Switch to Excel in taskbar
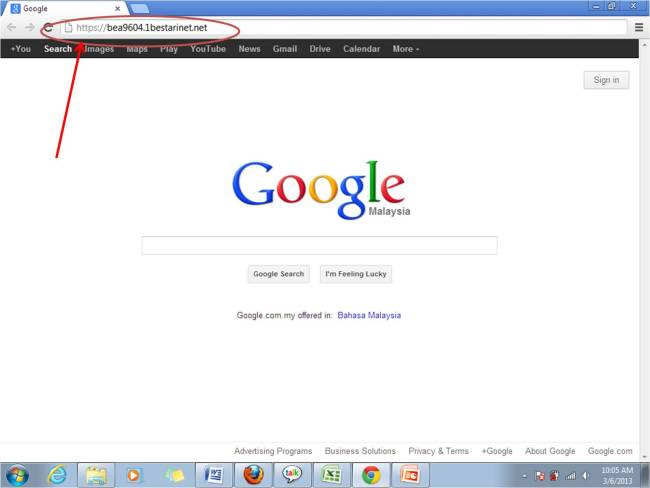The height and width of the screenshot is (488, 650). (331, 475)
